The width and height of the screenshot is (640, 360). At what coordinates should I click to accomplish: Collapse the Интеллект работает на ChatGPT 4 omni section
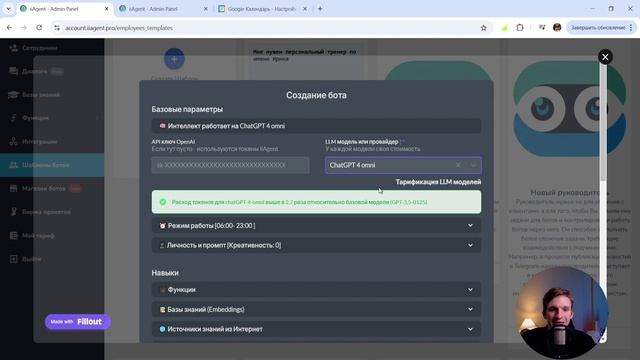[x=316, y=126]
